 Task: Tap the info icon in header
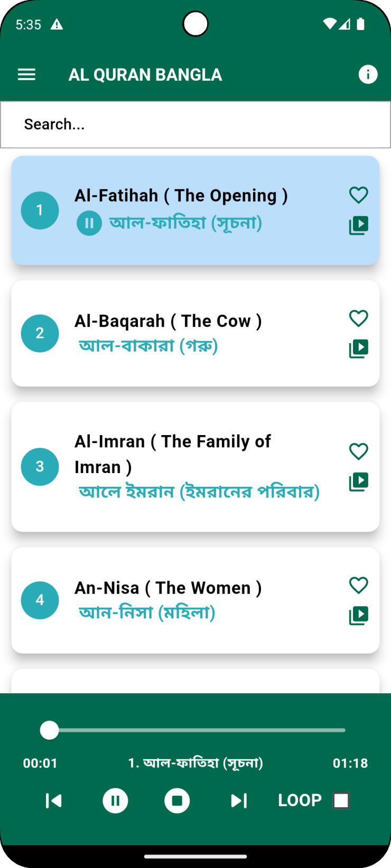point(368,74)
